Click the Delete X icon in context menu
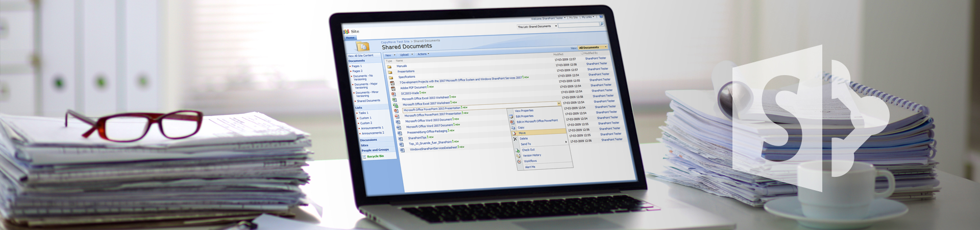The width and height of the screenshot is (980, 230). [x=514, y=139]
